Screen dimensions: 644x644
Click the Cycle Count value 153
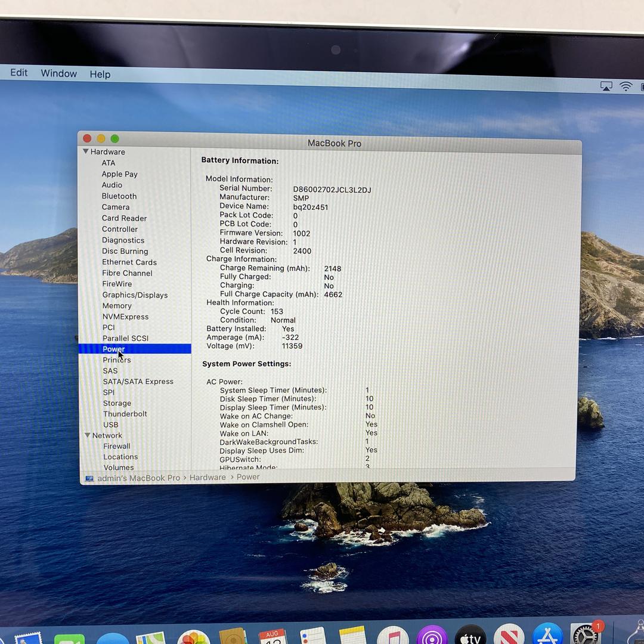click(x=277, y=311)
